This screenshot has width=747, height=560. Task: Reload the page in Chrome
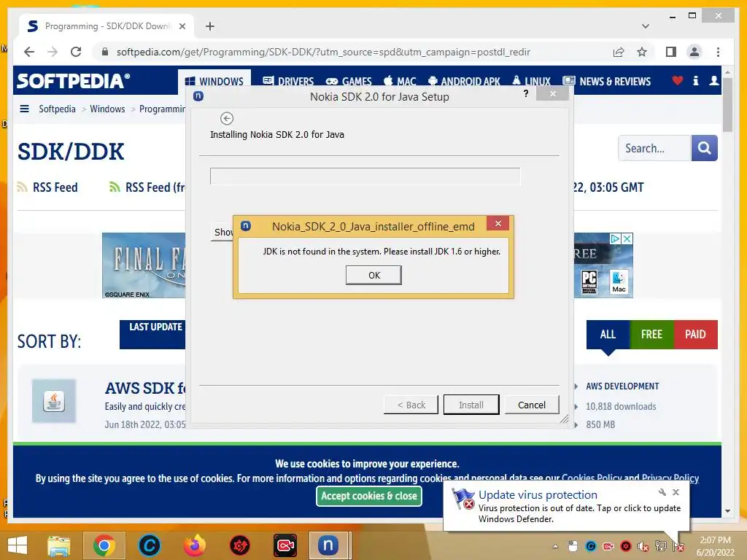tap(76, 52)
